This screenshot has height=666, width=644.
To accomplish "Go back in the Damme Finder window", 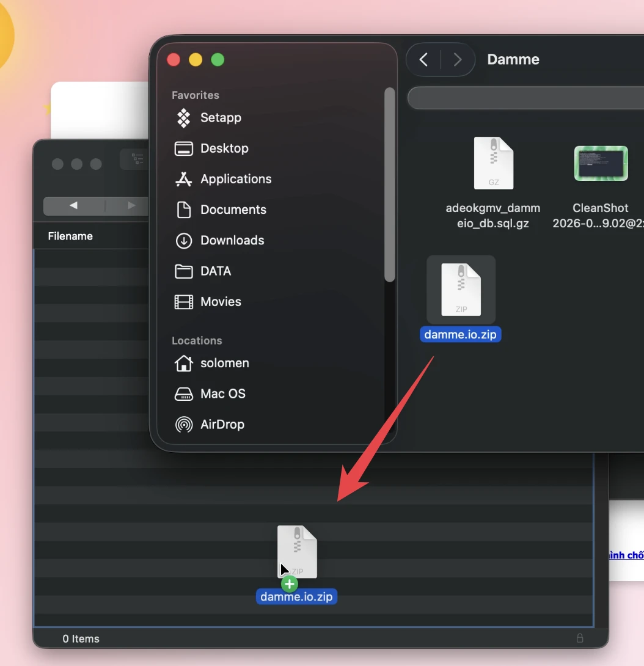I will pyautogui.click(x=423, y=59).
